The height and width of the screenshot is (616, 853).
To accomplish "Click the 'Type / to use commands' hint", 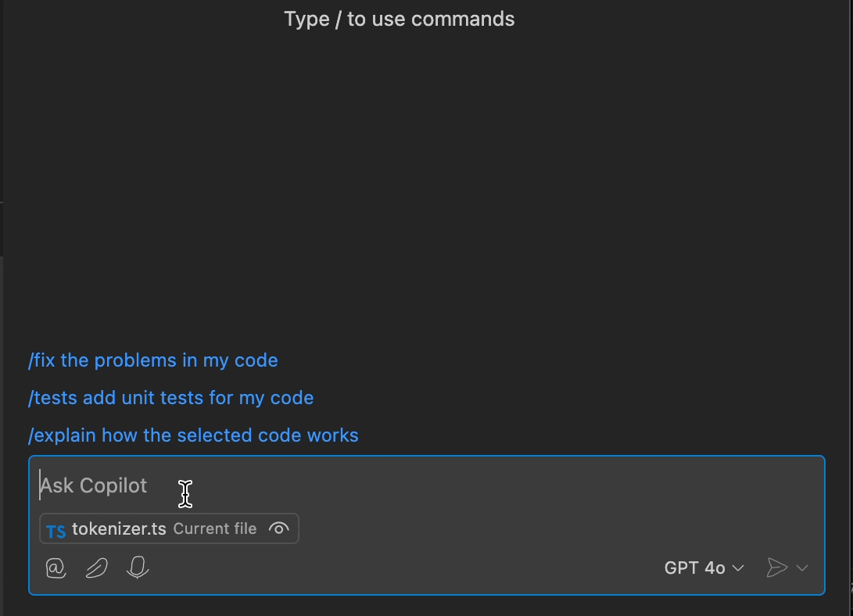I will 399,18.
